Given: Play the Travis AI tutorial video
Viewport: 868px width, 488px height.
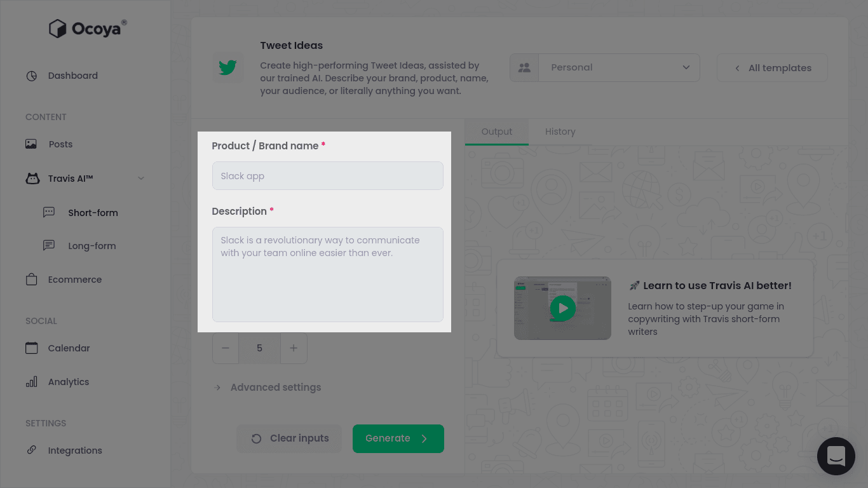Looking at the screenshot, I should coord(562,308).
